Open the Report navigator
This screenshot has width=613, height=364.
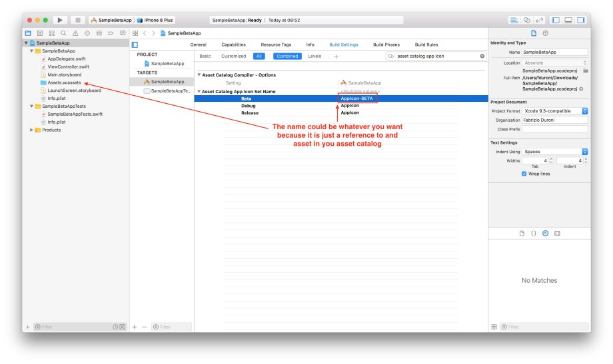click(x=123, y=33)
